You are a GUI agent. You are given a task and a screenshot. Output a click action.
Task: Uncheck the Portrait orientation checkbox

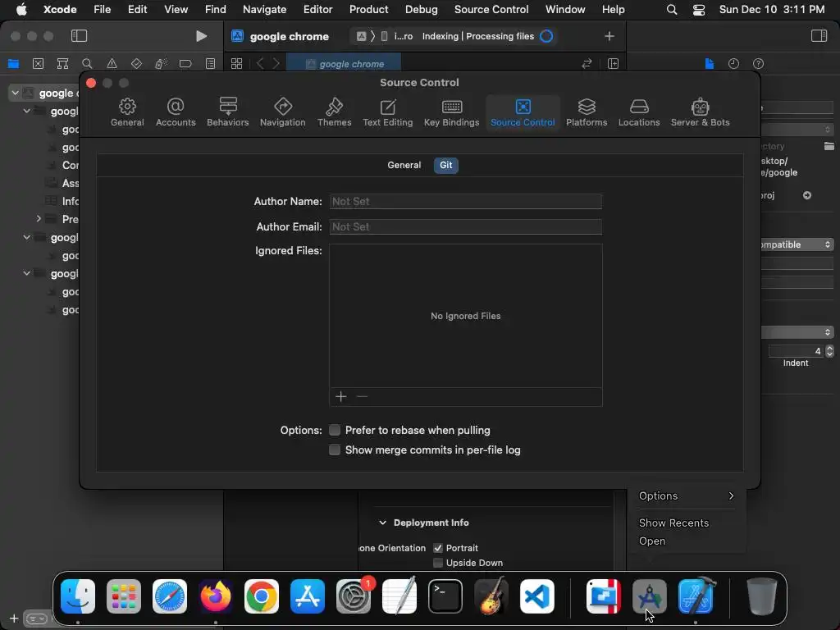pos(438,548)
